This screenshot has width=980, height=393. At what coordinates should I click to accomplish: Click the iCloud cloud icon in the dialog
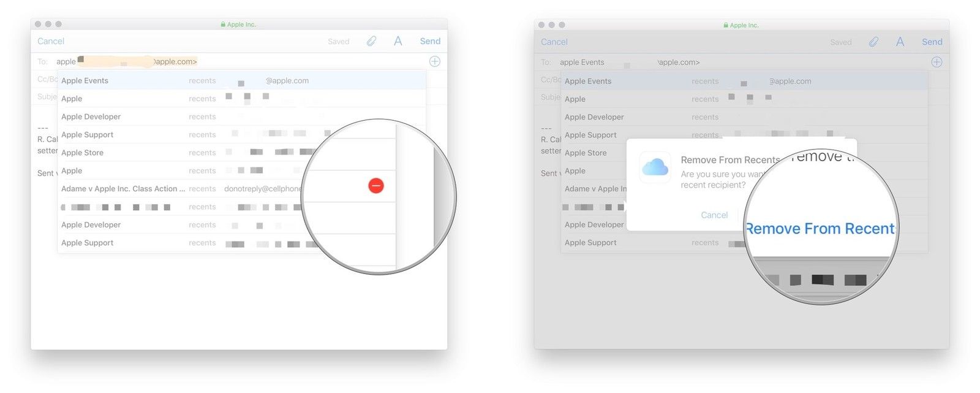point(655,167)
